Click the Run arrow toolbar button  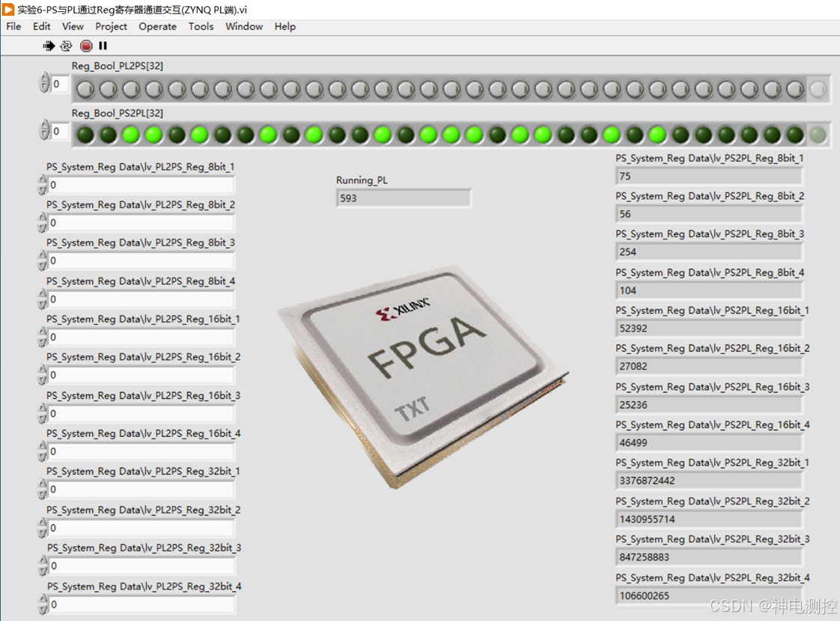coord(49,46)
